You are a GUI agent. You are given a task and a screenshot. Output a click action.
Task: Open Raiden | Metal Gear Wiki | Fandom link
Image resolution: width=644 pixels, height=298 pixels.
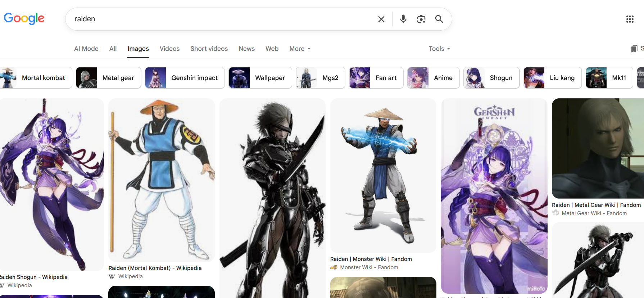click(597, 205)
